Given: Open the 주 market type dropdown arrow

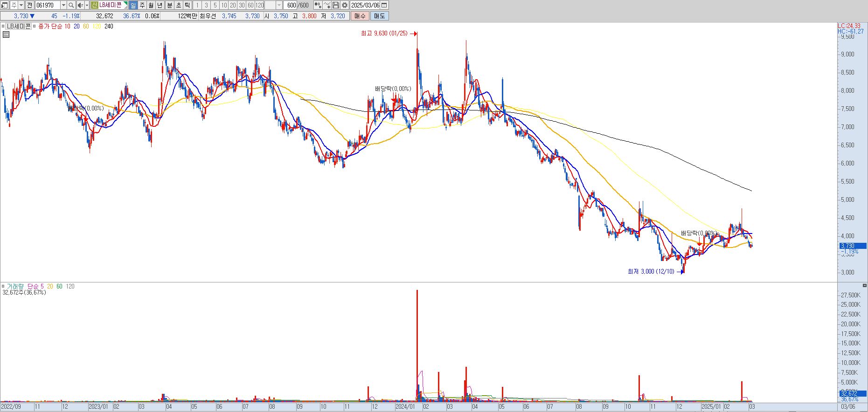Looking at the screenshot, I should [21, 5].
